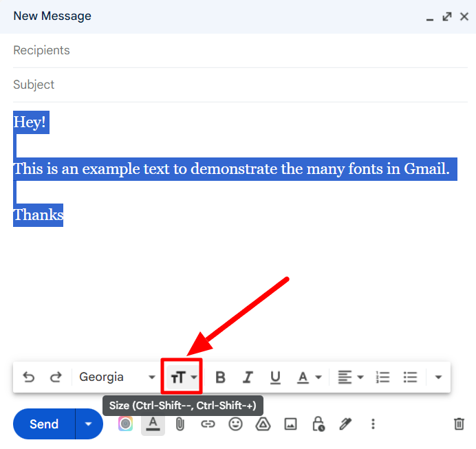Insert a link

tap(208, 424)
